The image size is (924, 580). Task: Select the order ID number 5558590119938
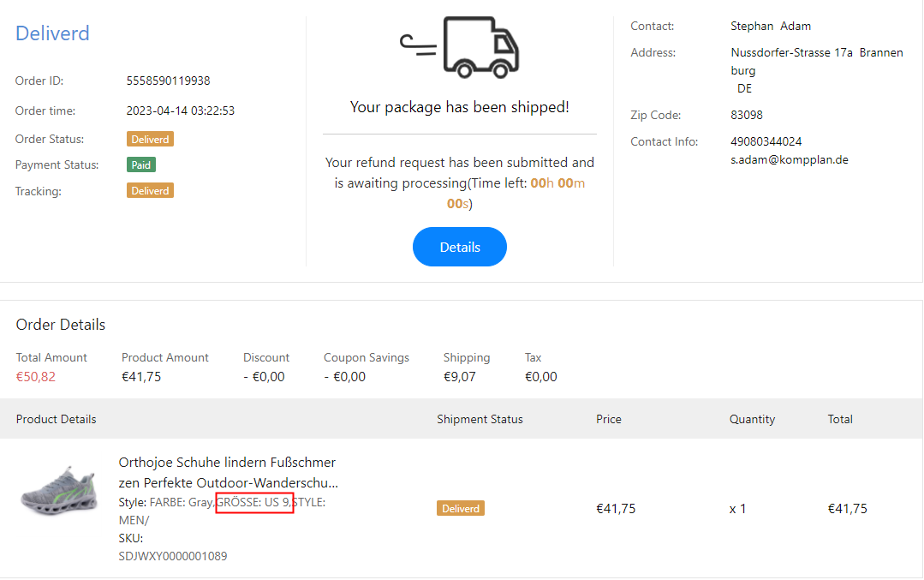168,81
